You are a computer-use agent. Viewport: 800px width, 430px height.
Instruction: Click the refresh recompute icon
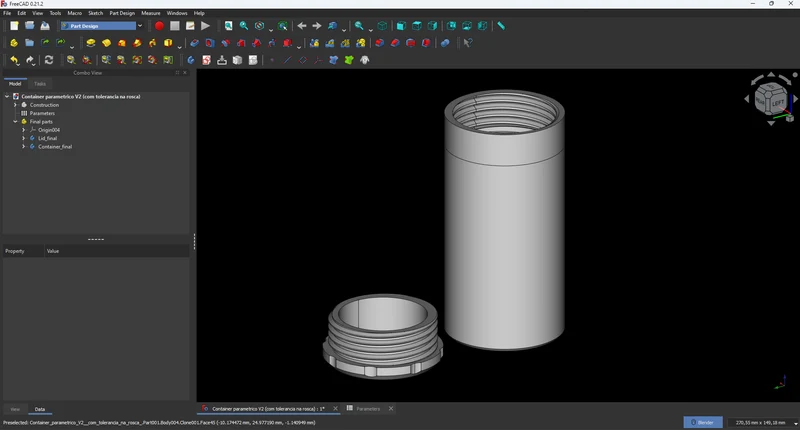[49, 60]
